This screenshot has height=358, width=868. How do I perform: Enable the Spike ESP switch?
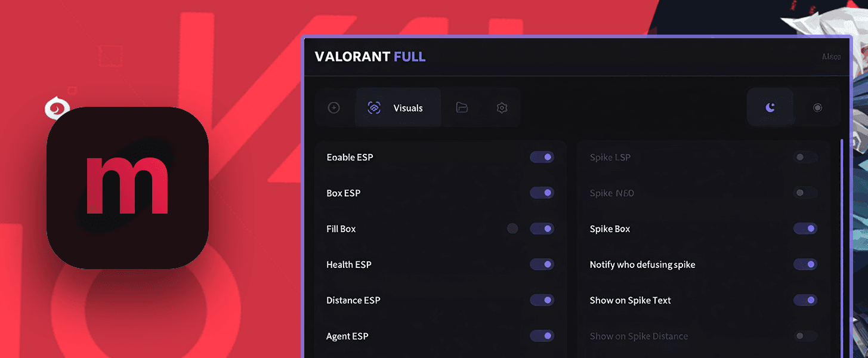pyautogui.click(x=805, y=157)
